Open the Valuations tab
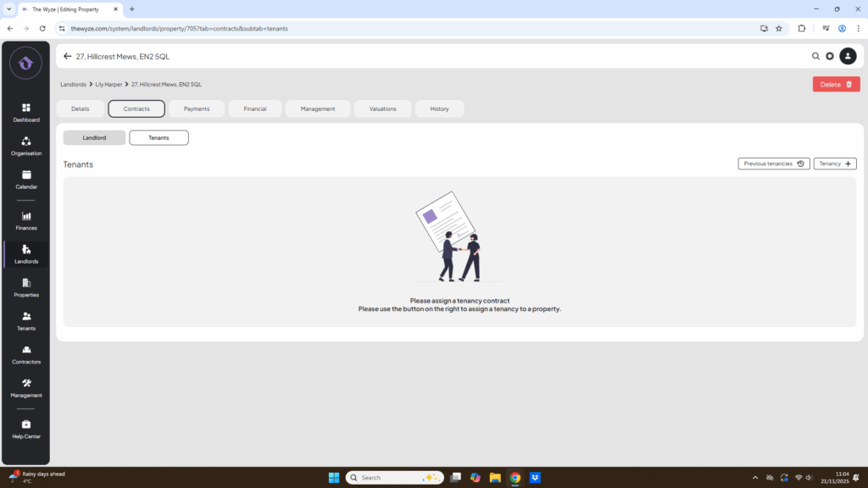The image size is (868, 488). (x=382, y=108)
